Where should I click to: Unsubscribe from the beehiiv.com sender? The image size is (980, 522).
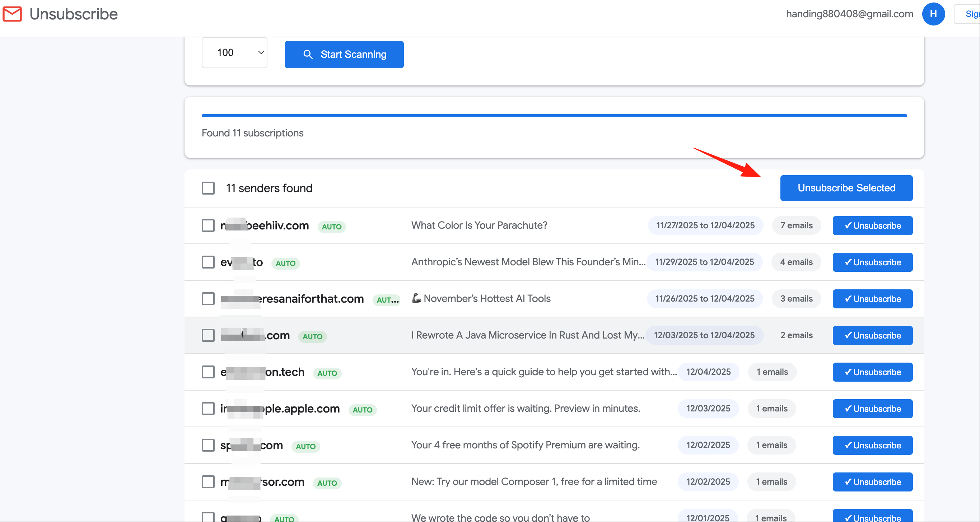click(x=872, y=225)
